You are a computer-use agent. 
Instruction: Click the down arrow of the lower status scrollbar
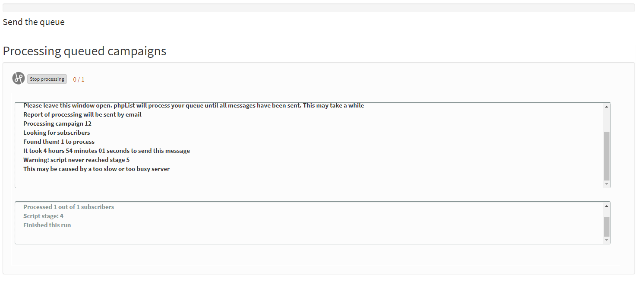[x=606, y=240]
